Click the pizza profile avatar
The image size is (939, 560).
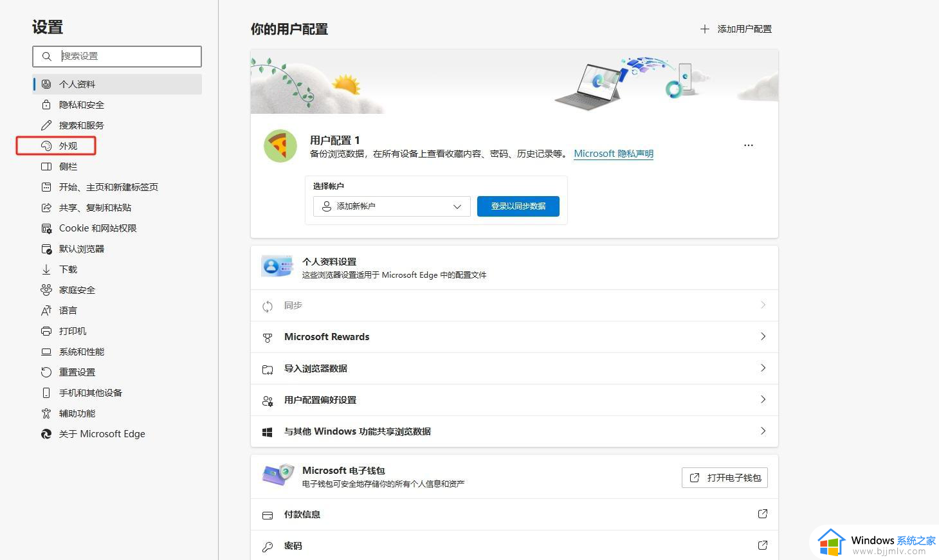(280, 146)
